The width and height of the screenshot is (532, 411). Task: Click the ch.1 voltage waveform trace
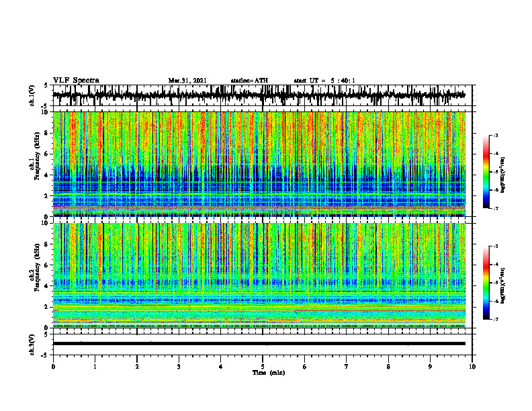pyautogui.click(x=259, y=95)
